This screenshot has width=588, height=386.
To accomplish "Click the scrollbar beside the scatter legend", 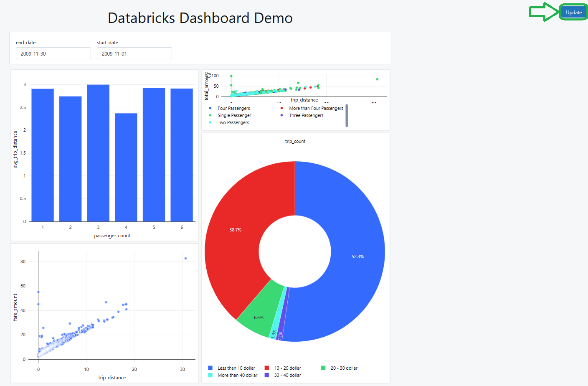I will [347, 115].
